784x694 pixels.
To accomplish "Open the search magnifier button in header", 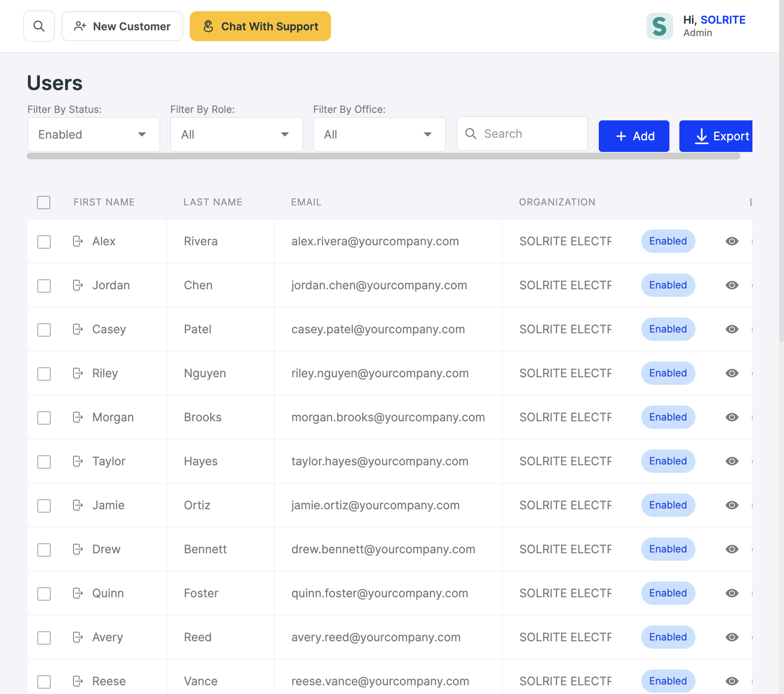I will pyautogui.click(x=39, y=26).
